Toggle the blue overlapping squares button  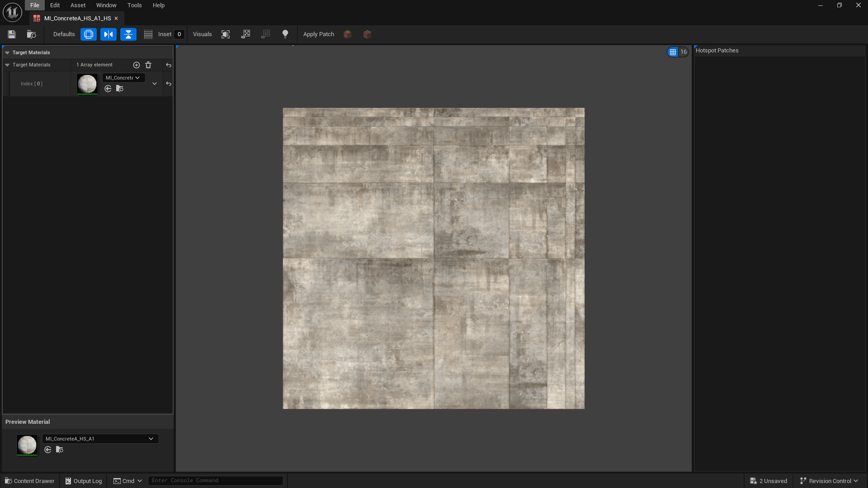tap(89, 34)
